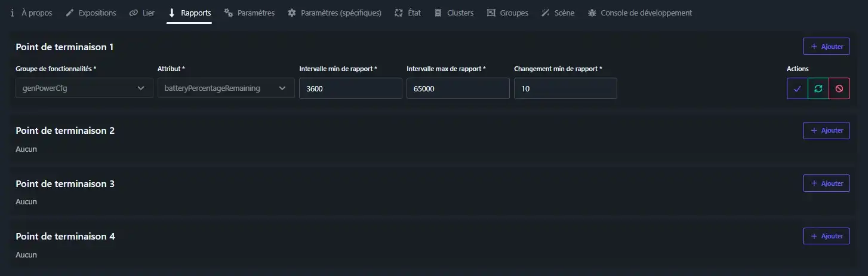
Task: Open the Paramètres tab
Action: pos(249,13)
